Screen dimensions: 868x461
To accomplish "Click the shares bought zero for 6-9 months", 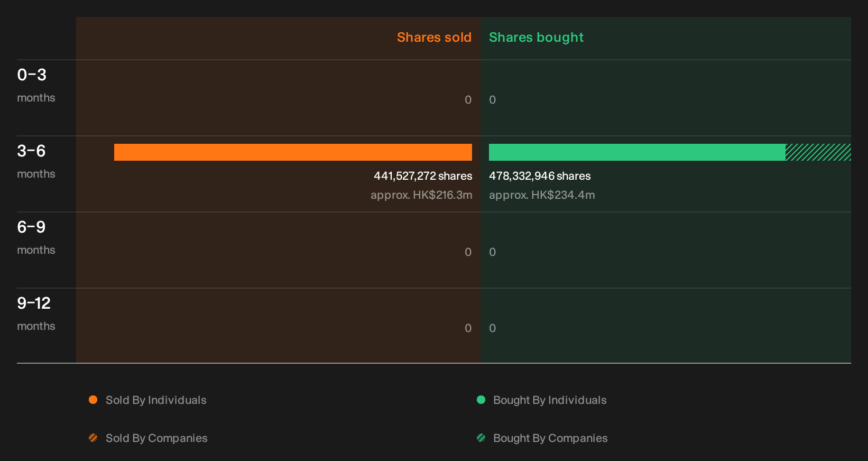I will (x=492, y=252).
